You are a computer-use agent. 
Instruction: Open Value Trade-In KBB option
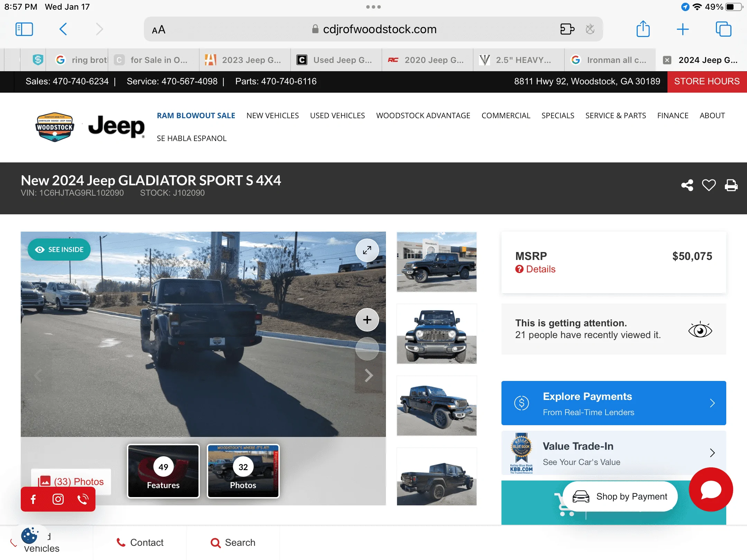point(614,453)
